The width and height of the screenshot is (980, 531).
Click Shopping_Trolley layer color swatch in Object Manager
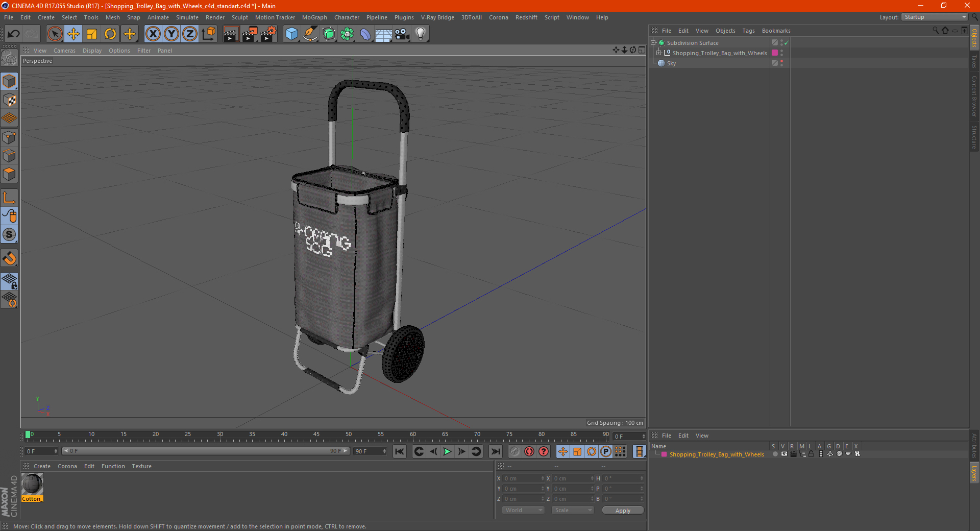(x=775, y=53)
